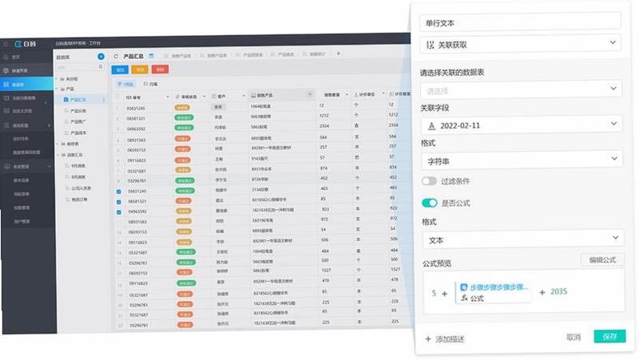Click the plus icon beside 添加描述

(428, 338)
